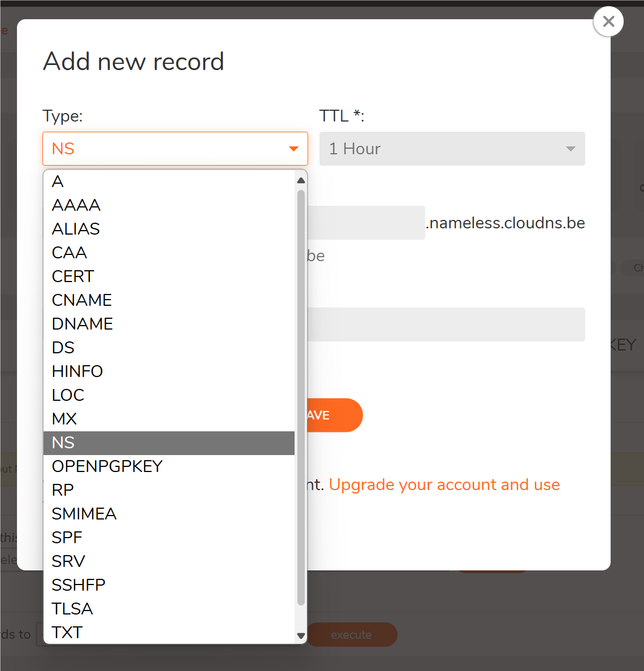The height and width of the screenshot is (671, 644).
Task: Pick the CERT record type
Action: point(169,276)
